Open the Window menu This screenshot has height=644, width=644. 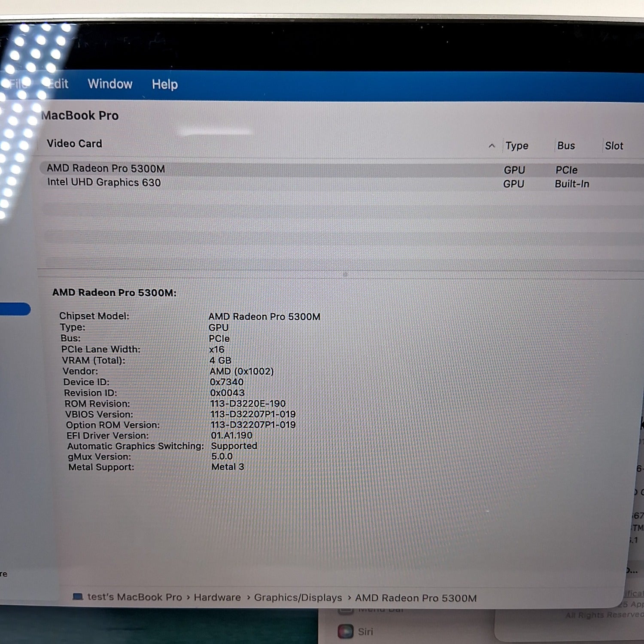(x=110, y=84)
